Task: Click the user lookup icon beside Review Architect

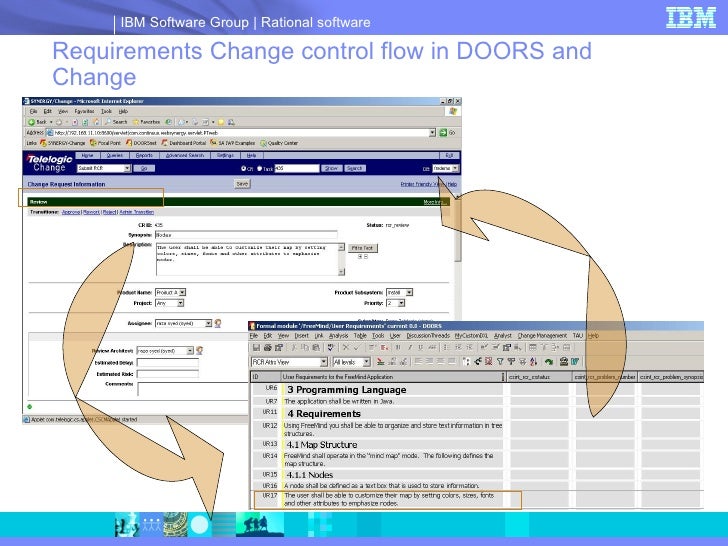Action: [199, 351]
